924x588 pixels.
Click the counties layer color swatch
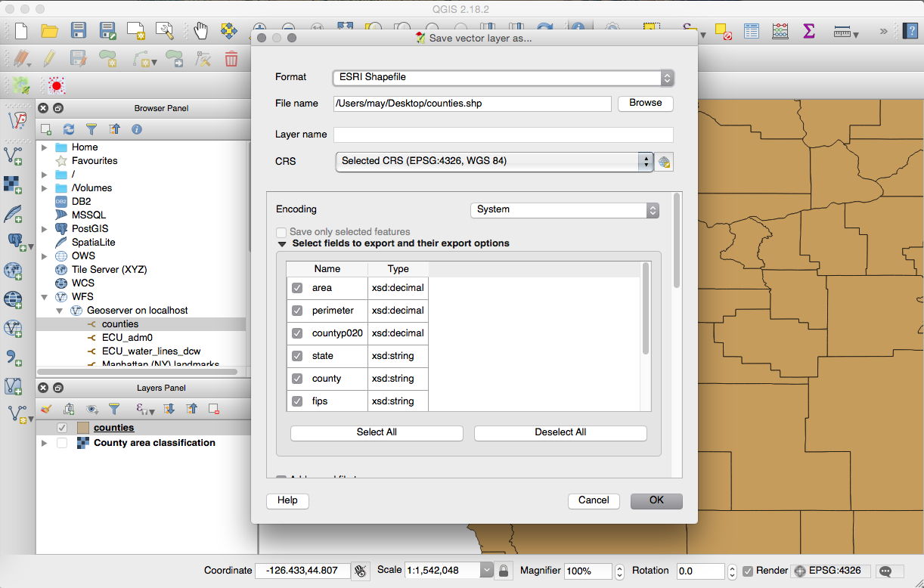[83, 428]
